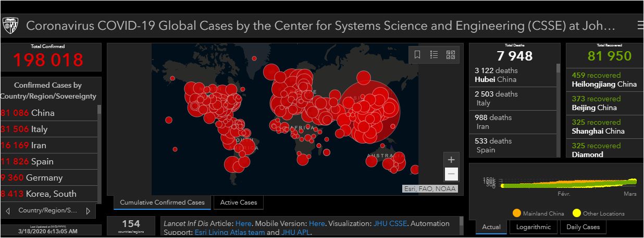
Task: Open the Lancet article Here link
Action: click(244, 223)
